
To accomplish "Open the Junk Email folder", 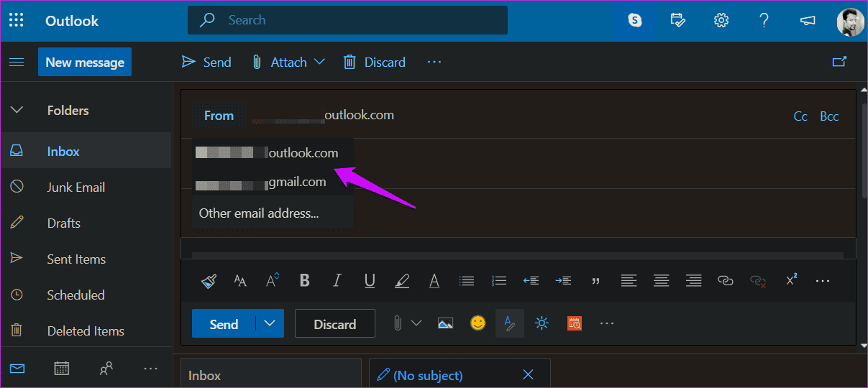I will coord(86,188).
